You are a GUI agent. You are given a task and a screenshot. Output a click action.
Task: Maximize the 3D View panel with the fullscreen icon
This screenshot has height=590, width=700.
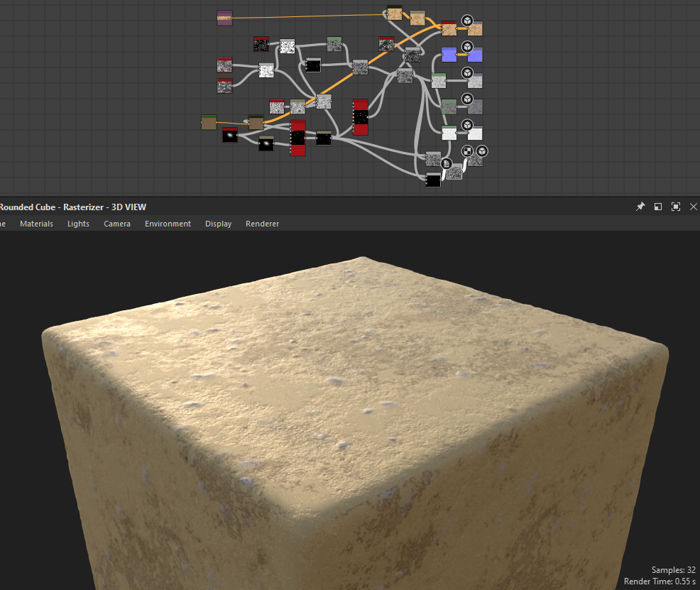coord(676,207)
